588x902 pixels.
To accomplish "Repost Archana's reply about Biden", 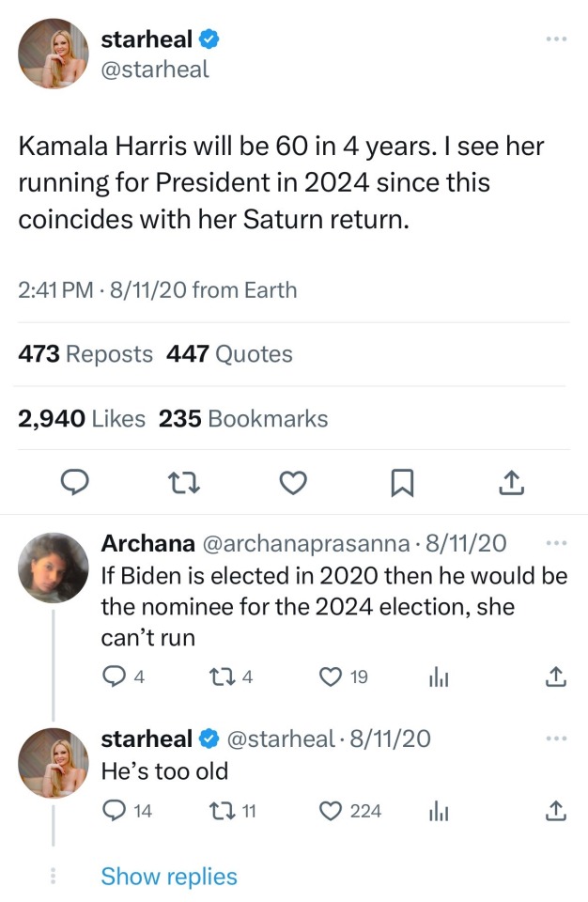I will tap(221, 676).
